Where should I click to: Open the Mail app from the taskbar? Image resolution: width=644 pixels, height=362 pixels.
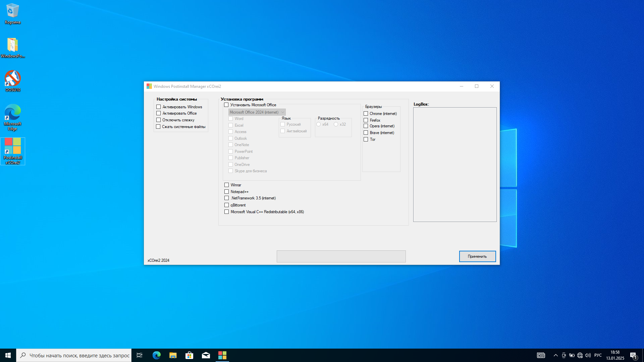click(x=206, y=355)
